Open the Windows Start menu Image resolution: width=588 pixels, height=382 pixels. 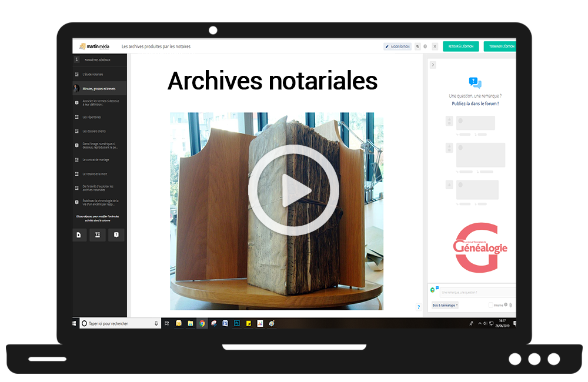click(75, 323)
